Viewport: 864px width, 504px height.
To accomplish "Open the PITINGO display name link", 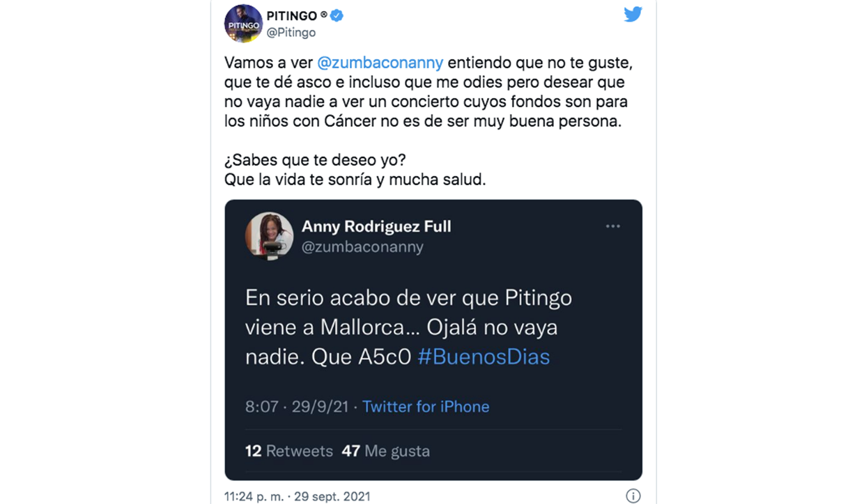I will pyautogui.click(x=293, y=15).
